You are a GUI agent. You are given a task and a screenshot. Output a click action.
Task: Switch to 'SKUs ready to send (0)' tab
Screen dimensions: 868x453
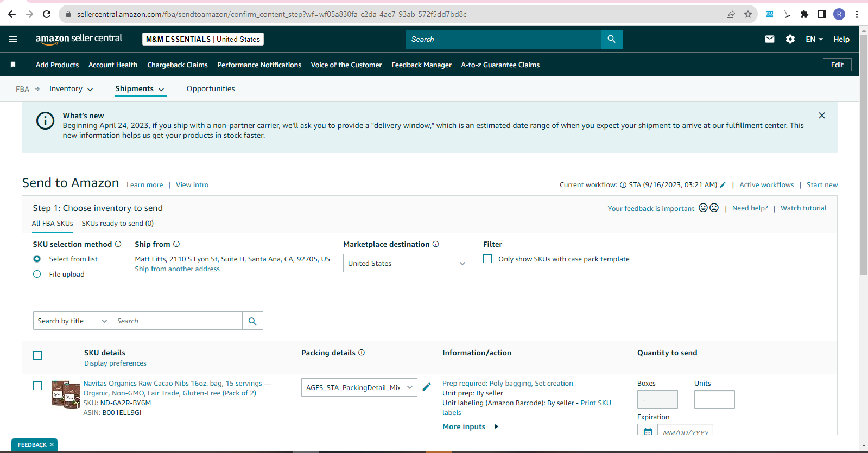(x=118, y=224)
